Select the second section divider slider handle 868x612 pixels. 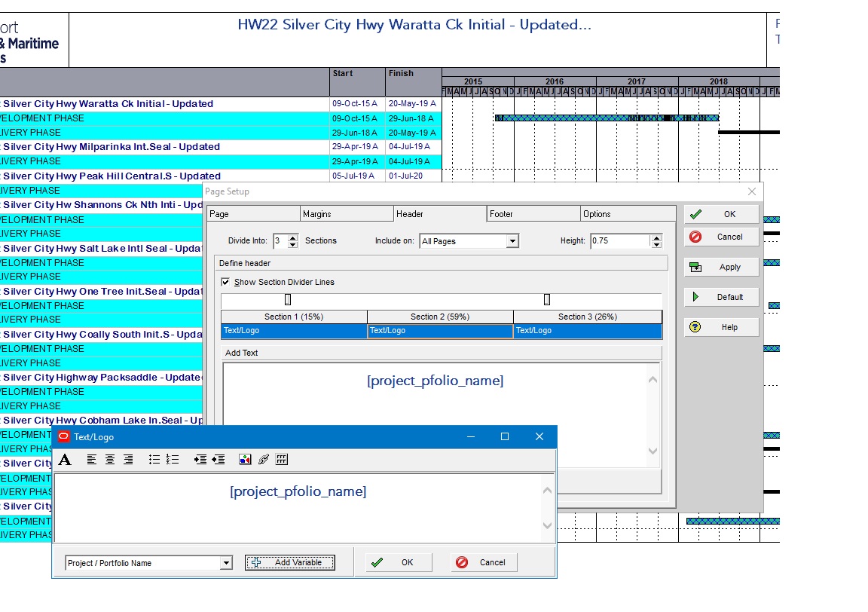coord(547,300)
